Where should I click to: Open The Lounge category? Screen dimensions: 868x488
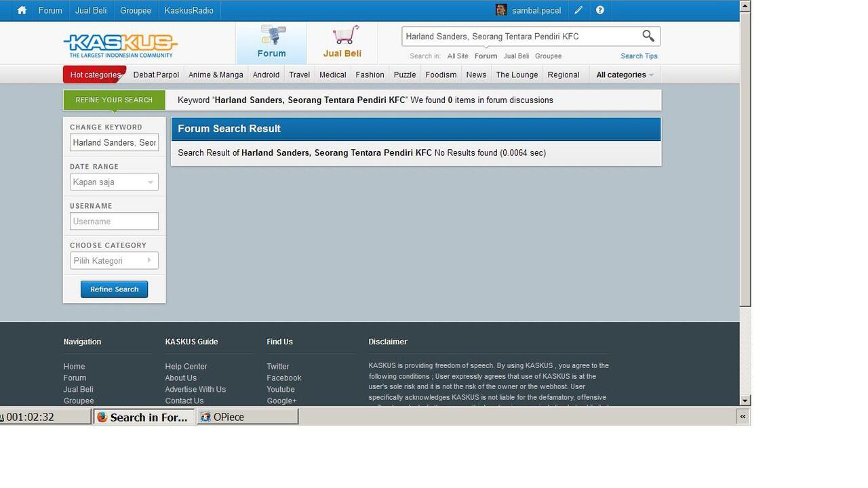point(517,75)
